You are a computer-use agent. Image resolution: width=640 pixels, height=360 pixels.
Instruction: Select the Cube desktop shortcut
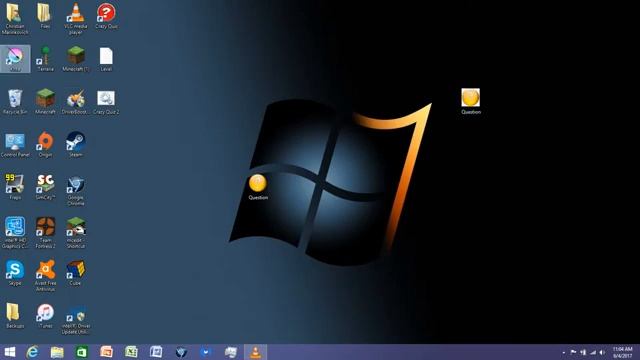76,273
